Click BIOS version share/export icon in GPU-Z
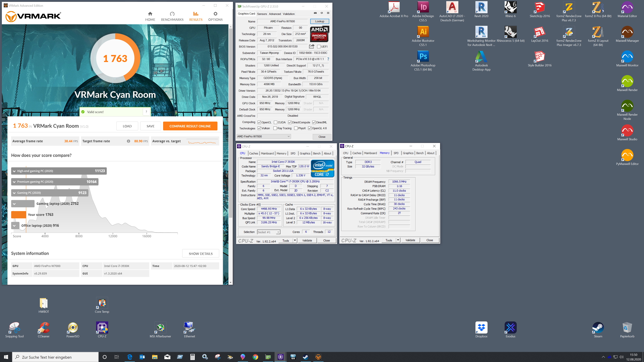 coord(311,46)
